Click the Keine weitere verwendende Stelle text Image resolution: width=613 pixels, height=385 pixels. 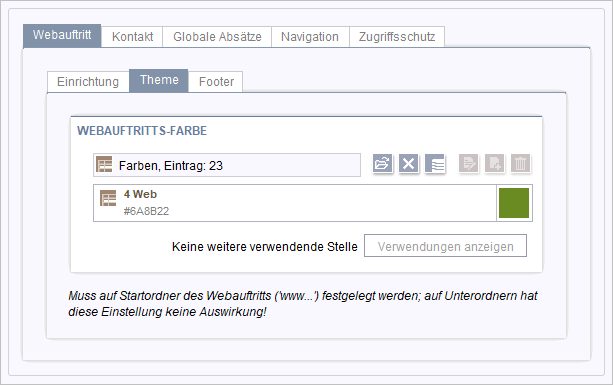coord(265,247)
